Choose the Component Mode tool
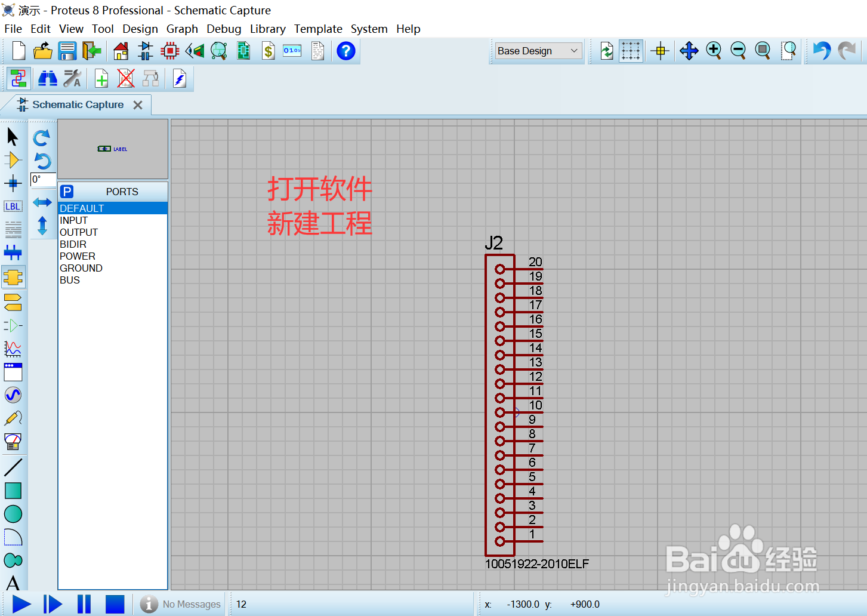 click(x=13, y=160)
